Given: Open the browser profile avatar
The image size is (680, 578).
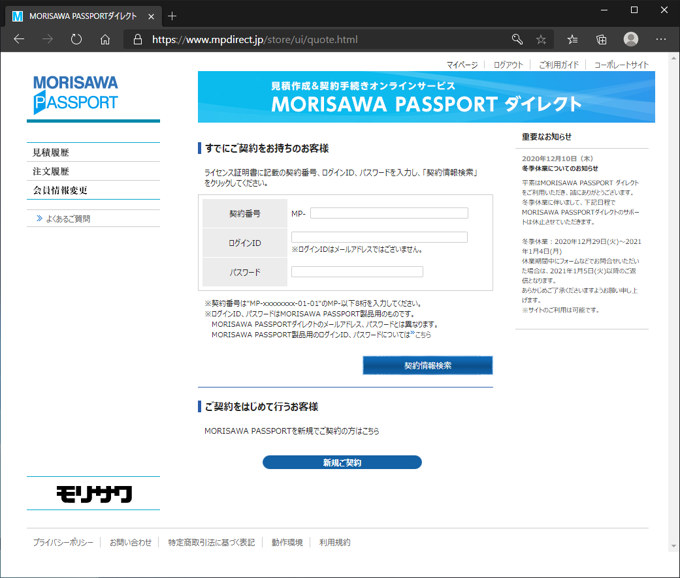Looking at the screenshot, I should click(x=631, y=39).
